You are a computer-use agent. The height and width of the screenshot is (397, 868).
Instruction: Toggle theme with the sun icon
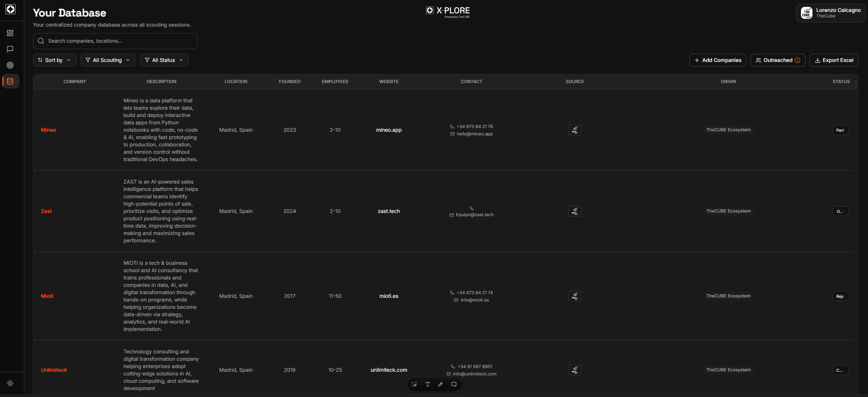click(x=10, y=383)
